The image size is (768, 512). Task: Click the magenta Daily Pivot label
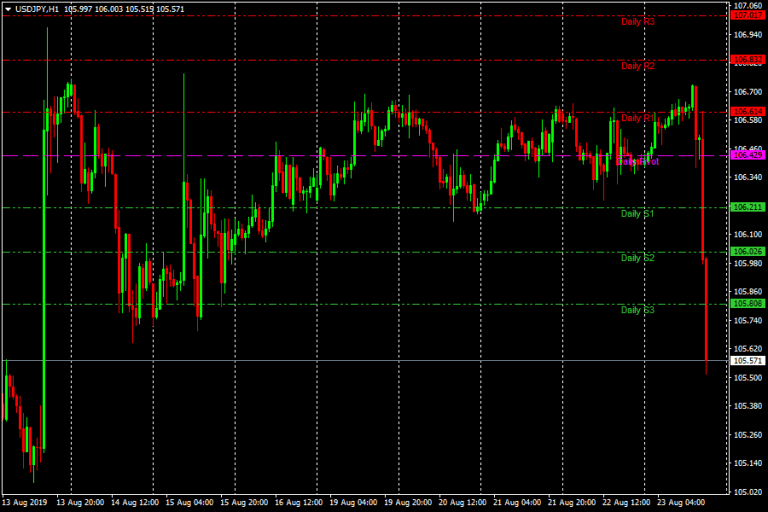tap(637, 161)
